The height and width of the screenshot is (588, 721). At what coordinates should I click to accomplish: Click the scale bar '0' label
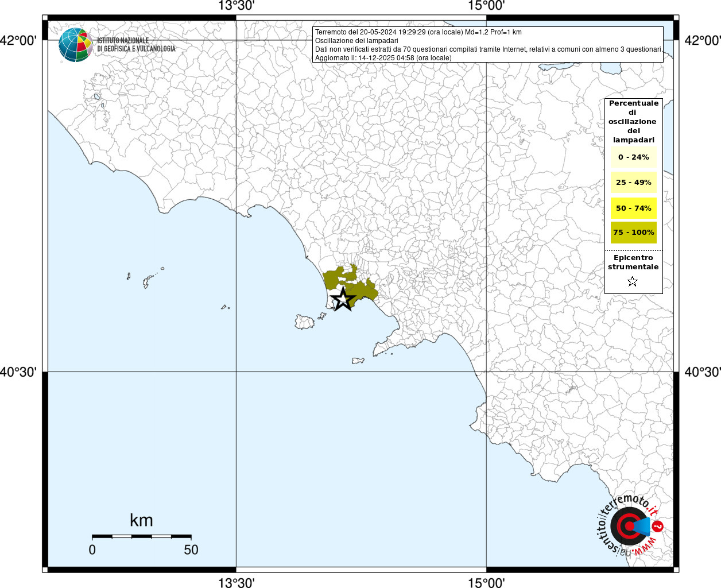92,550
